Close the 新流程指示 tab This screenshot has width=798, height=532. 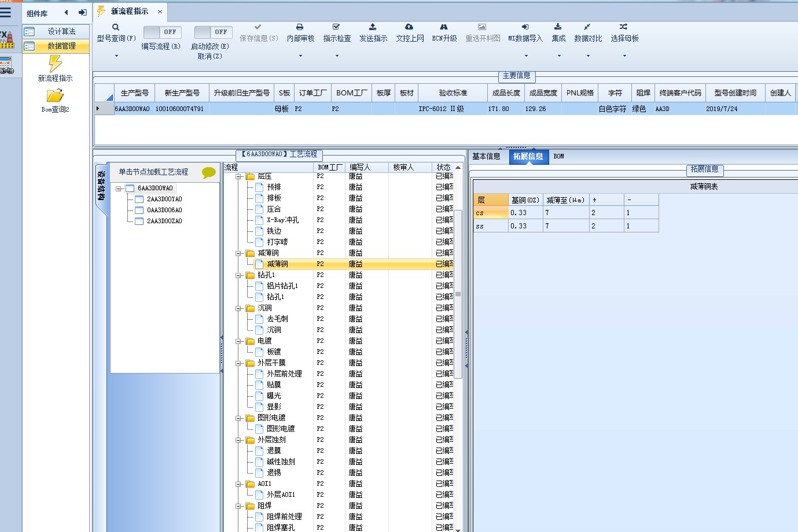[160, 12]
